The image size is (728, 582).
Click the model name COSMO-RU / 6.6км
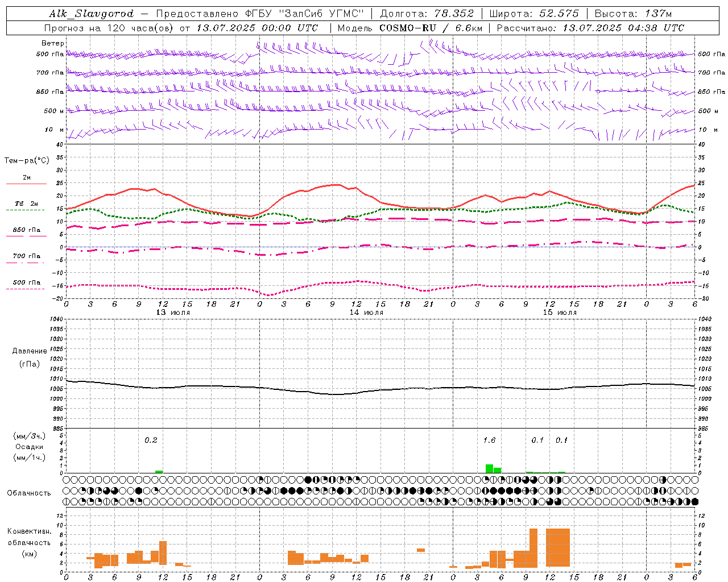coord(431,28)
